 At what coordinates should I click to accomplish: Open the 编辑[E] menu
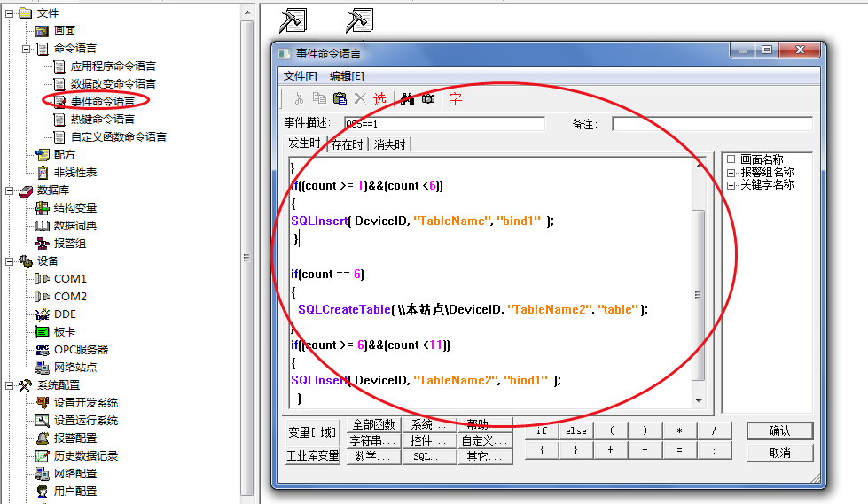(347, 76)
